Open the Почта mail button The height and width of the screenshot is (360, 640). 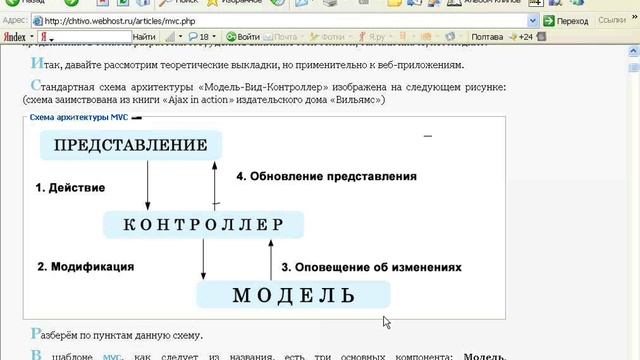coord(280,37)
